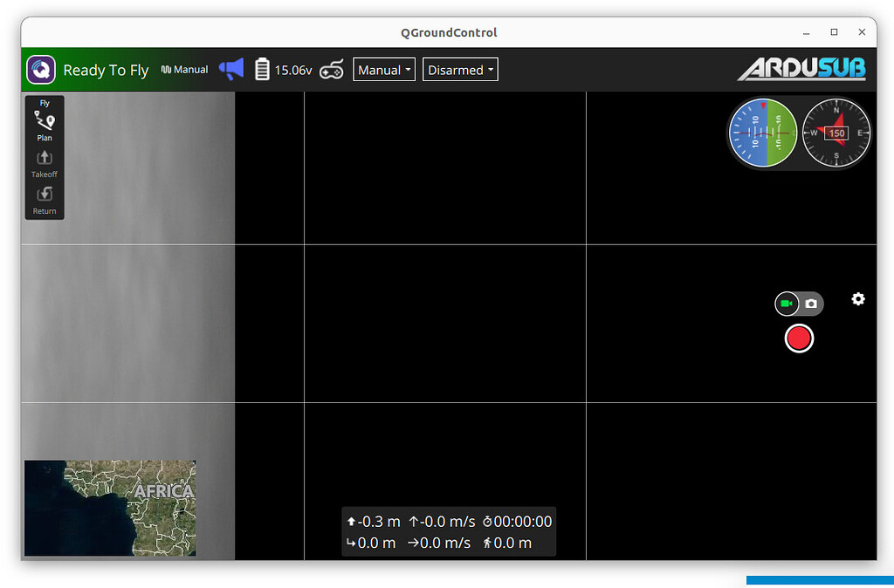The height and width of the screenshot is (588, 894).
Task: Start recording with the red record button
Action: pyautogui.click(x=799, y=338)
